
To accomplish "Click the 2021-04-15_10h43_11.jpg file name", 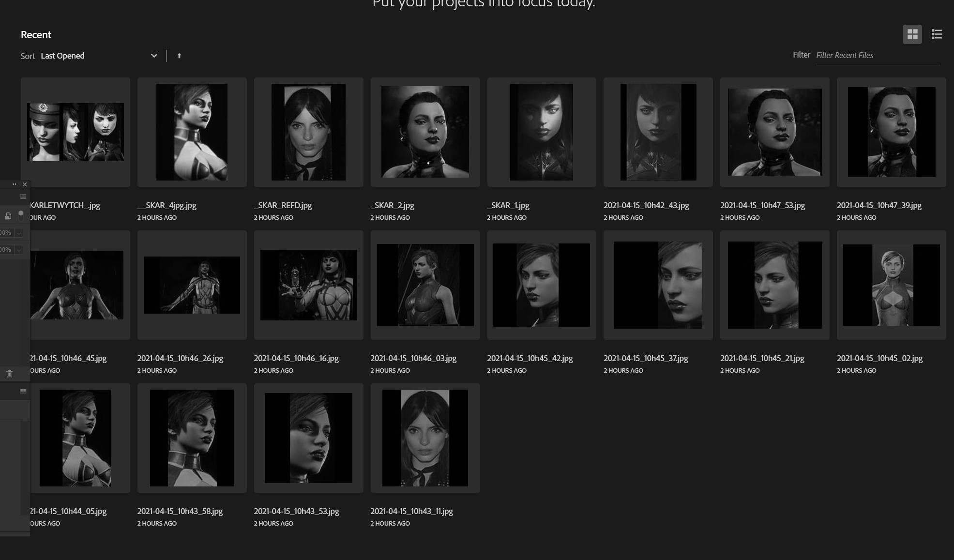I will [x=412, y=511].
